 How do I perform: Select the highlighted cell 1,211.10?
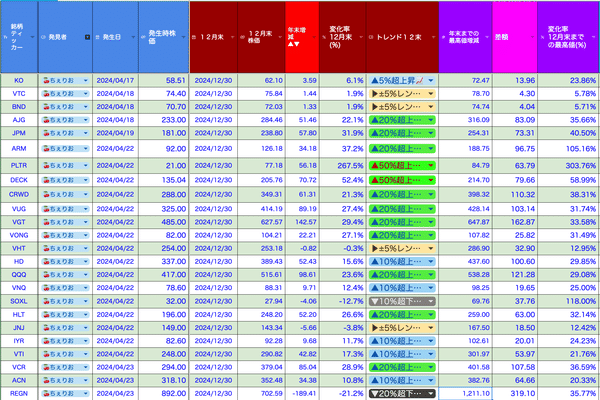[465, 393]
